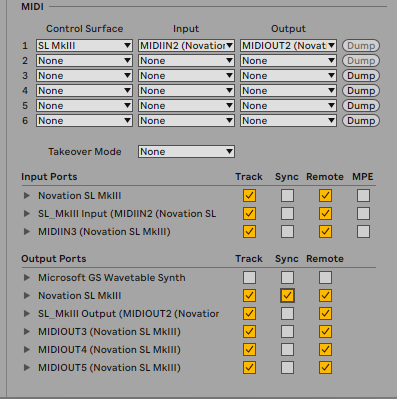Open Input dropdown in row 2
This screenshot has height=399, width=397.
click(x=186, y=61)
